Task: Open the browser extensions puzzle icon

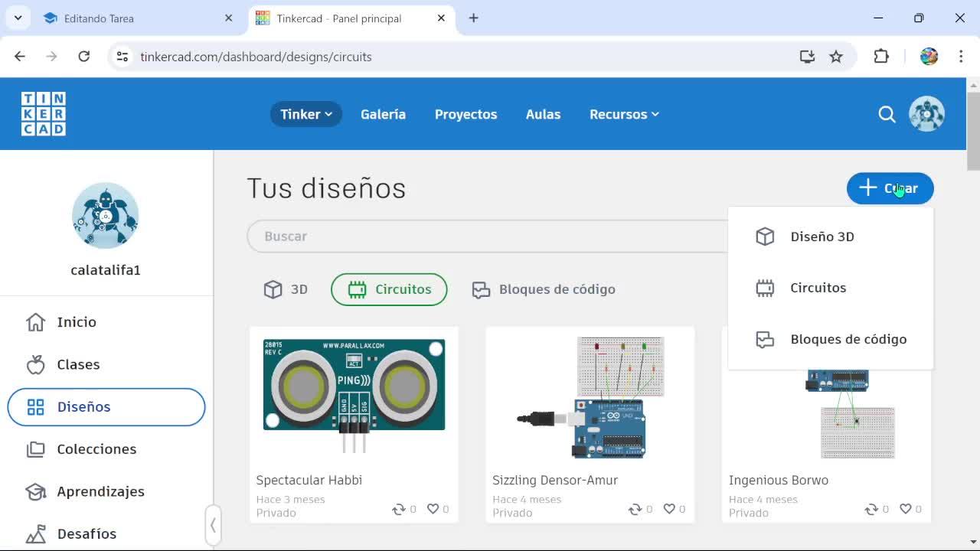Action: (x=881, y=57)
